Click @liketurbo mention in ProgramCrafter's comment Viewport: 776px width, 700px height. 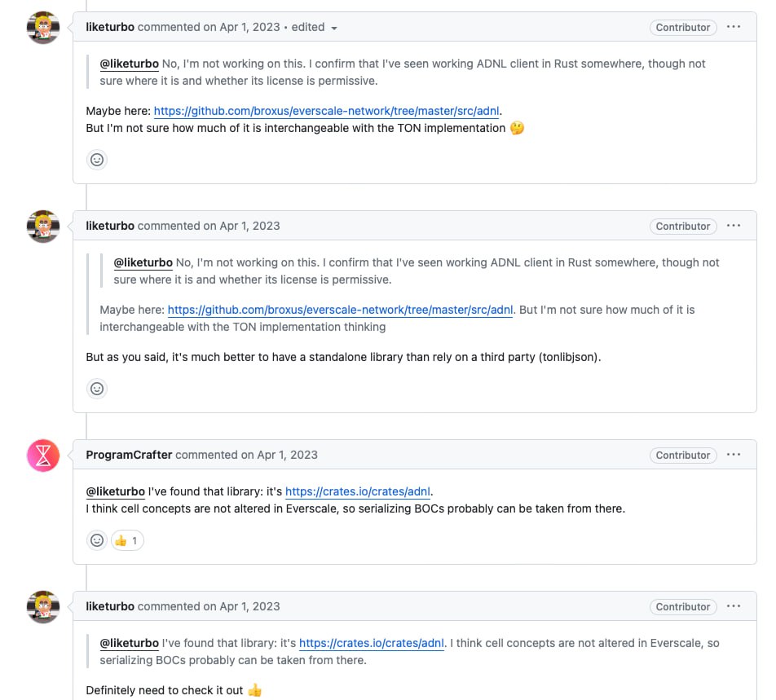tap(115, 491)
